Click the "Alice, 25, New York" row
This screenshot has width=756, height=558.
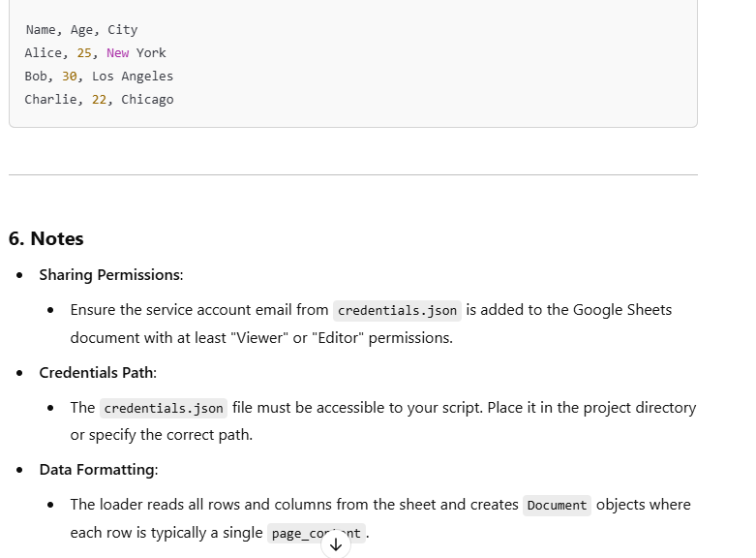click(95, 53)
